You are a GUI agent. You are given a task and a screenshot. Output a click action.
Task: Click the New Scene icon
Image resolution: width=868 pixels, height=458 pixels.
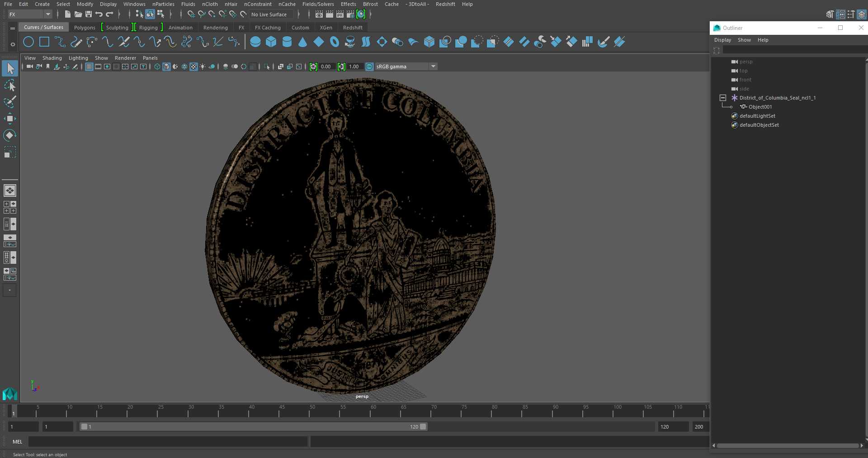pyautogui.click(x=68, y=14)
